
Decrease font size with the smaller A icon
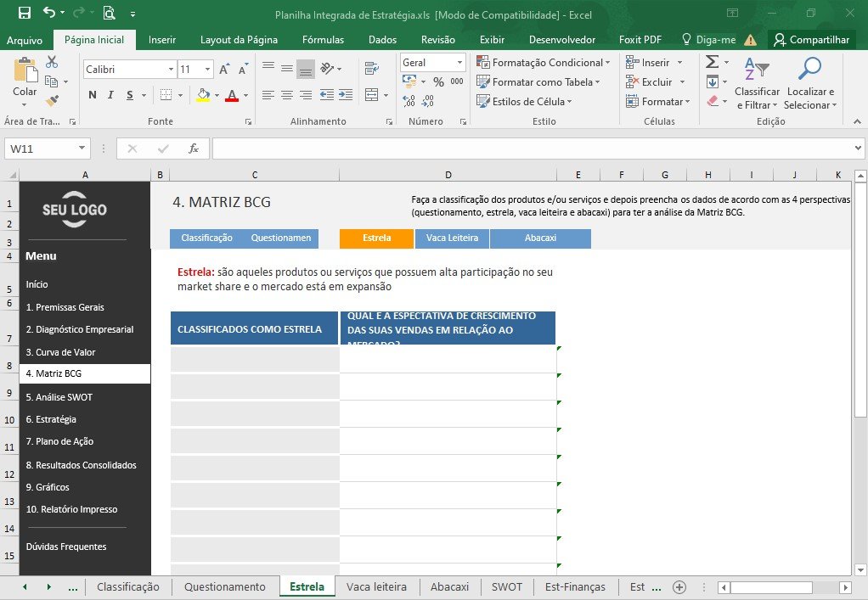click(242, 69)
